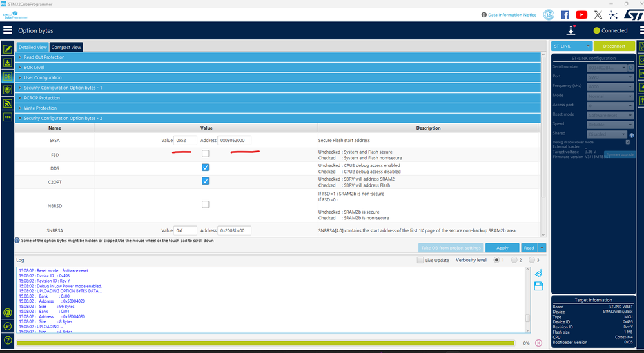This screenshot has height=353, width=644.
Task: Click the Apply button
Action: (x=502, y=248)
